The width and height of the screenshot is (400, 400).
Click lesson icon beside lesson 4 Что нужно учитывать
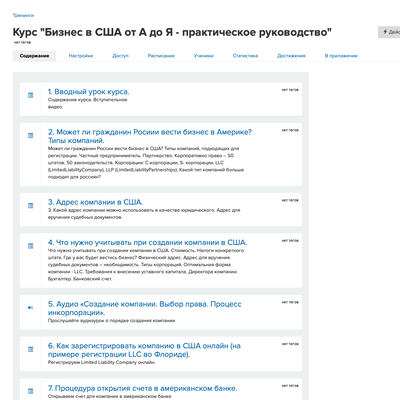[x=30, y=246]
